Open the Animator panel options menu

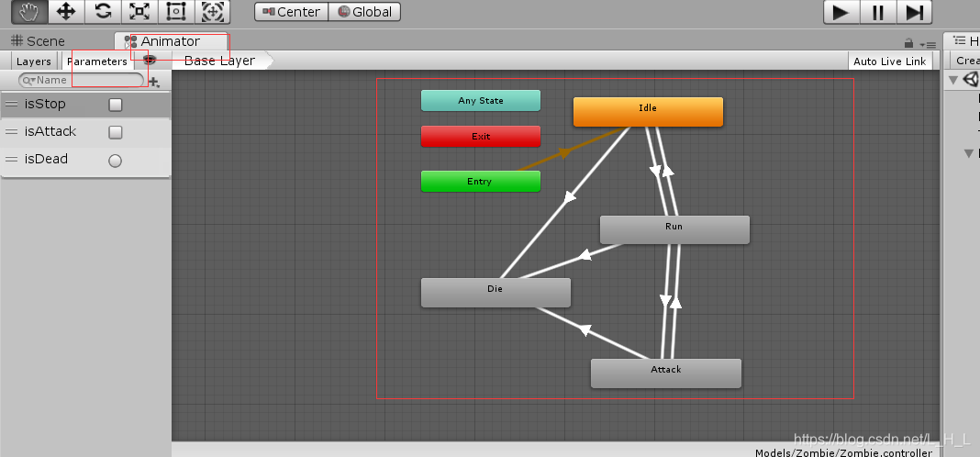pyautogui.click(x=928, y=44)
